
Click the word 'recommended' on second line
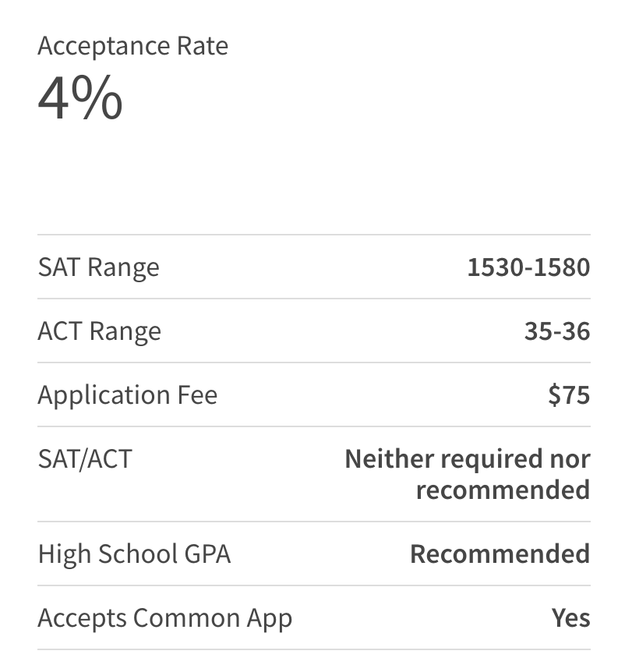503,490
